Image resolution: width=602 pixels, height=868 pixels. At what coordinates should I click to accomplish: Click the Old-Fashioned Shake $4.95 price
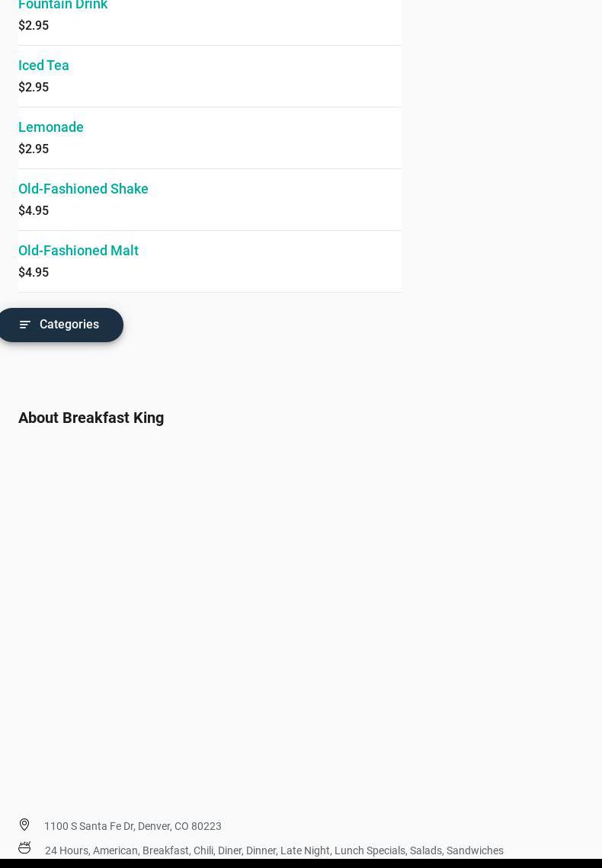[x=34, y=211]
